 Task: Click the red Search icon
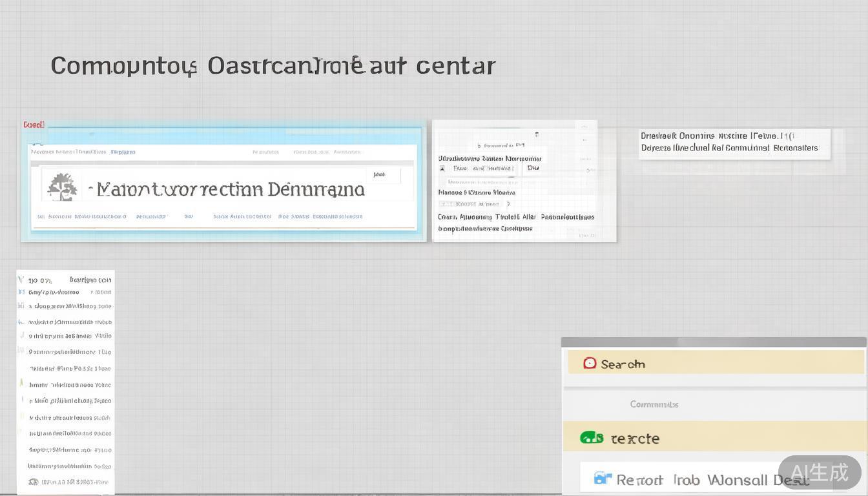click(589, 363)
